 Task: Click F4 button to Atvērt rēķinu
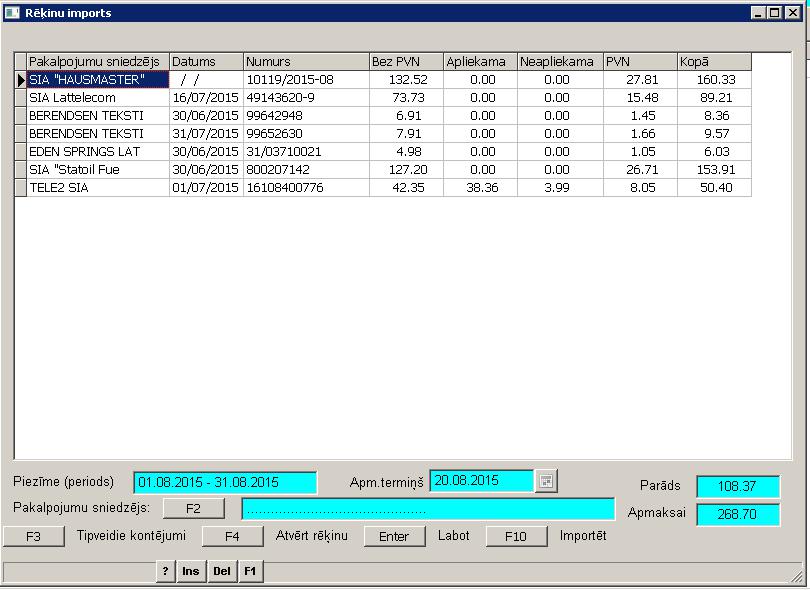(232, 536)
